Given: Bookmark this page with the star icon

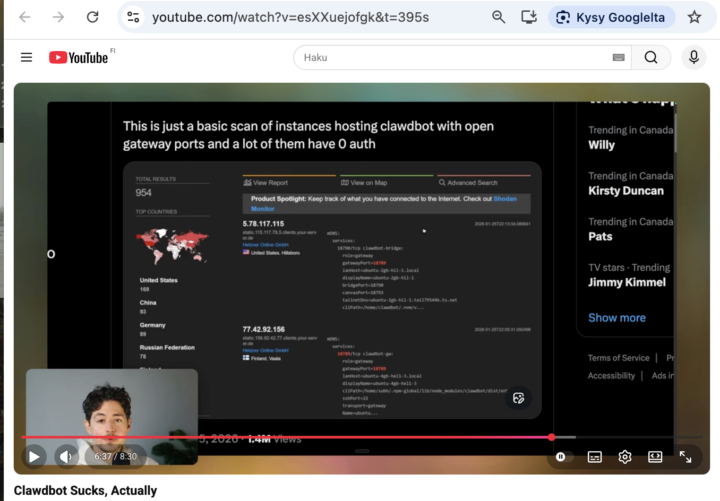Looking at the screenshot, I should (694, 17).
